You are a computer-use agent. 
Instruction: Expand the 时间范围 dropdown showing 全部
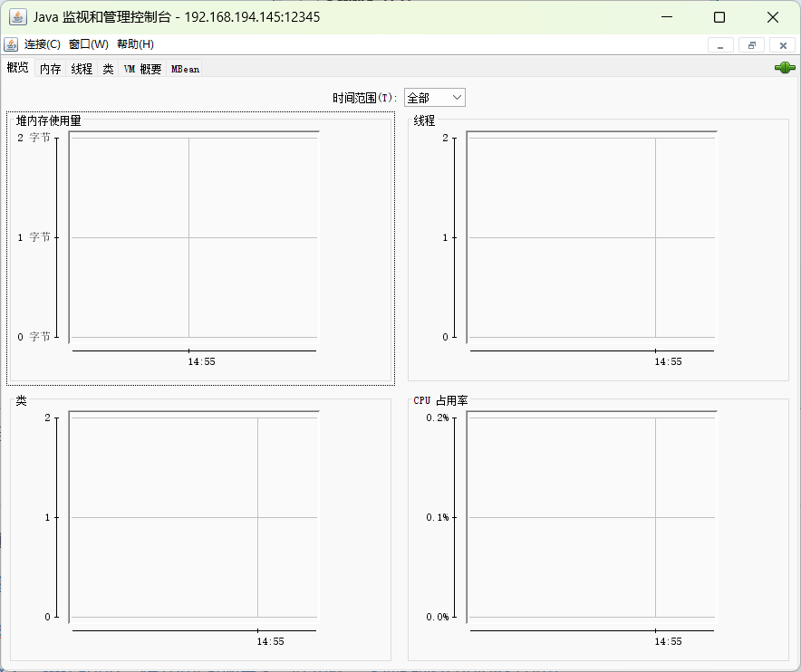coord(435,98)
